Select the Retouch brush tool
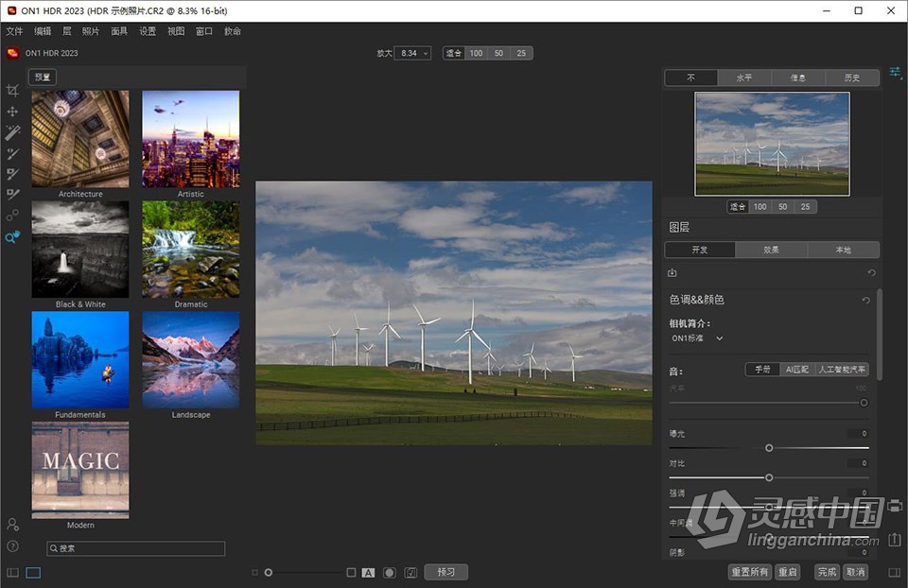The image size is (908, 588). pos(12,153)
